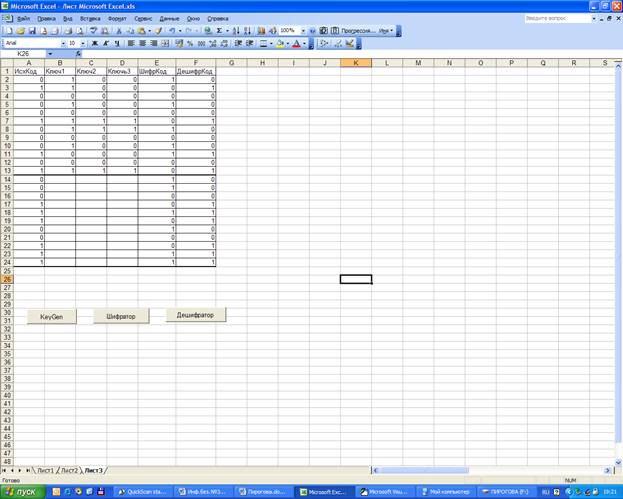The image size is (623, 499).
Task: Click the Windows Пуск start button
Action: point(20,491)
